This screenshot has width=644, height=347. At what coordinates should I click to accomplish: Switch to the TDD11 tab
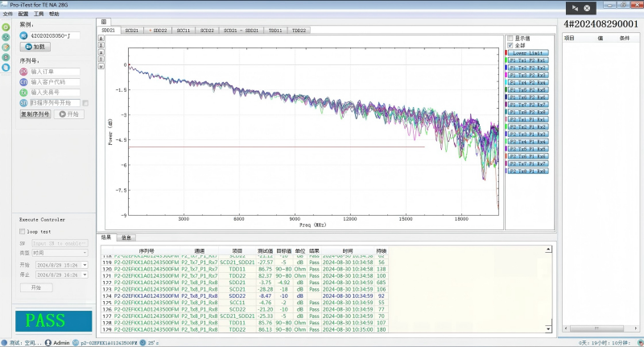pyautogui.click(x=275, y=30)
